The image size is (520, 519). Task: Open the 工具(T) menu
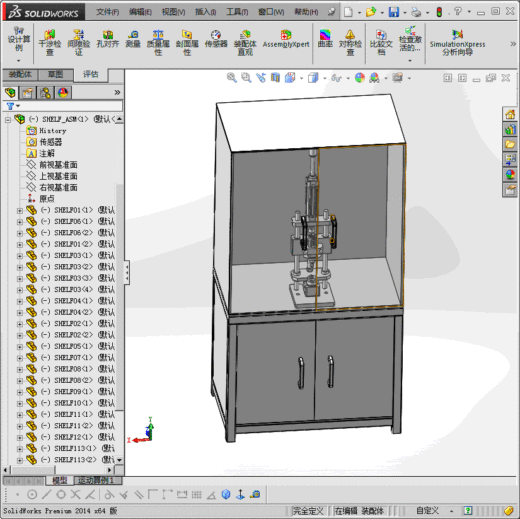237,12
